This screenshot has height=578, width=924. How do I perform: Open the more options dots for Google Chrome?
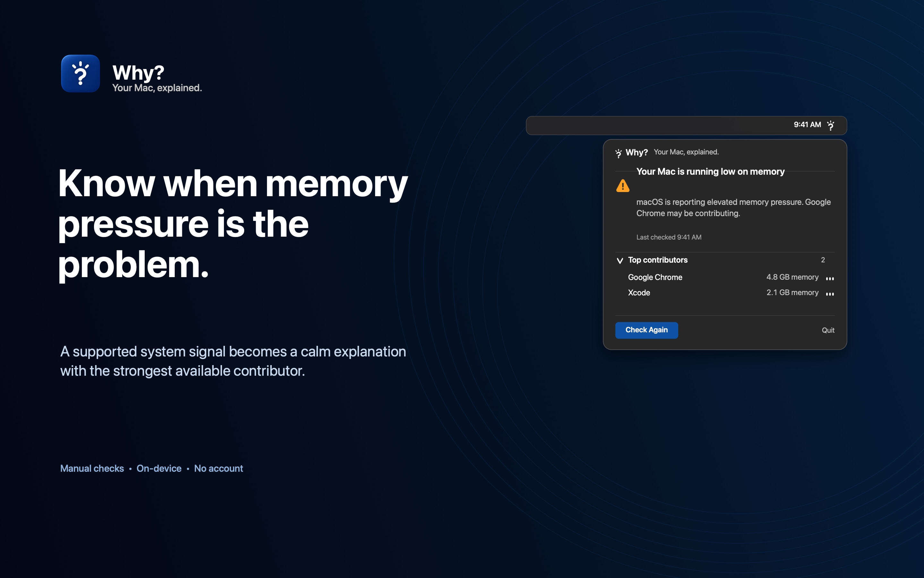pyautogui.click(x=830, y=278)
